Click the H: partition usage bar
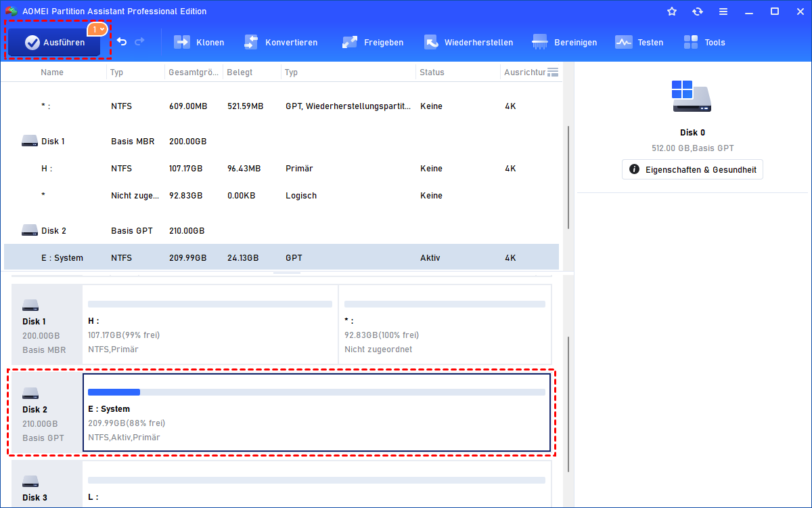 tap(210, 304)
